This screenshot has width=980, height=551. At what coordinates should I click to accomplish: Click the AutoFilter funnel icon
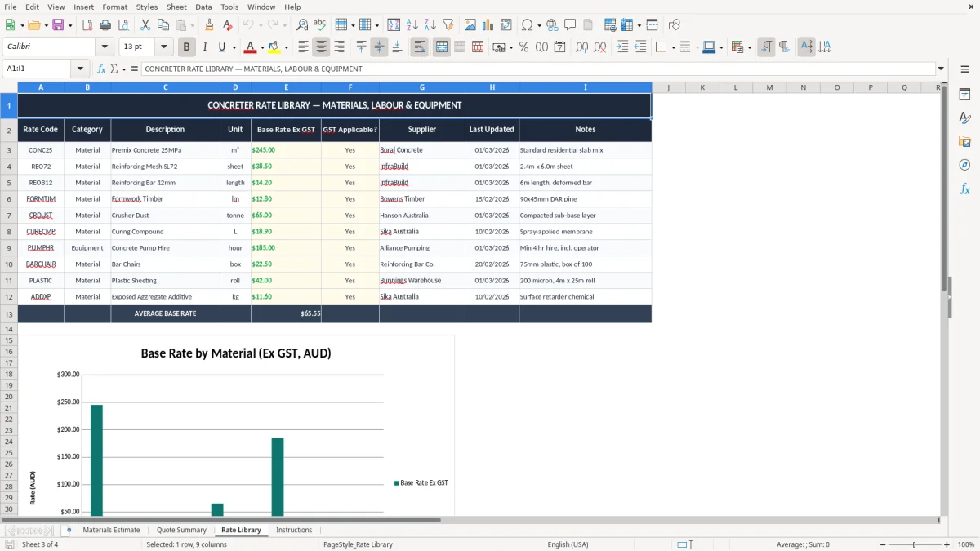448,25
